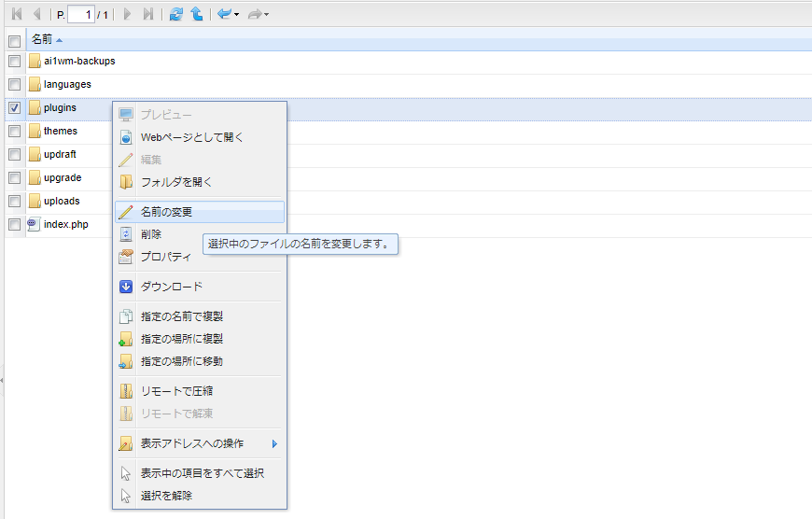Open the back history dropdown arrow
This screenshot has height=519, width=812.
237,15
